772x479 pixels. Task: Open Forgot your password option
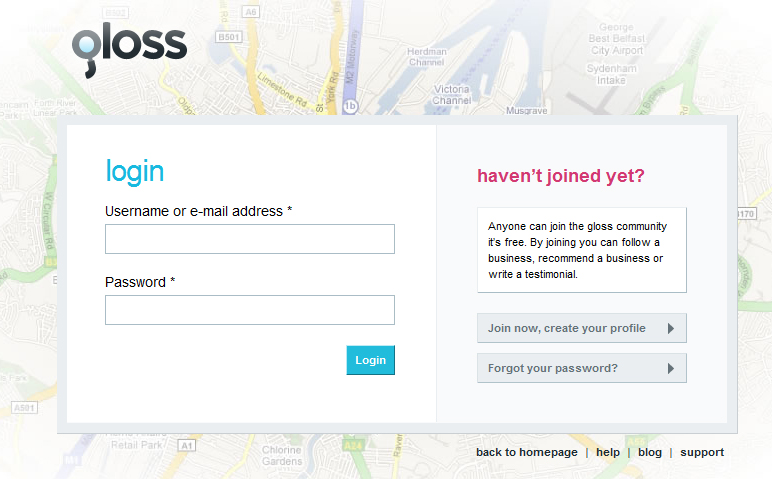pyautogui.click(x=581, y=368)
